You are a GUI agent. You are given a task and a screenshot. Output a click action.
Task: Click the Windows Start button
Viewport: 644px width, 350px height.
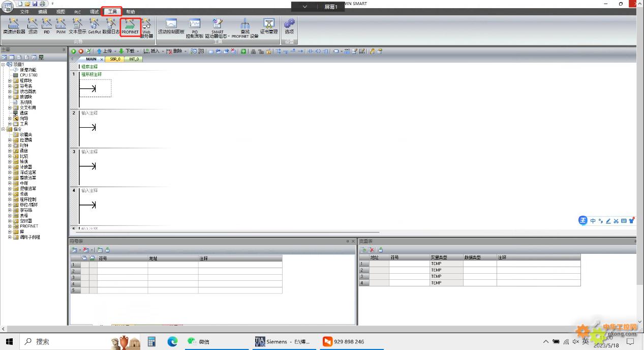click(x=9, y=341)
